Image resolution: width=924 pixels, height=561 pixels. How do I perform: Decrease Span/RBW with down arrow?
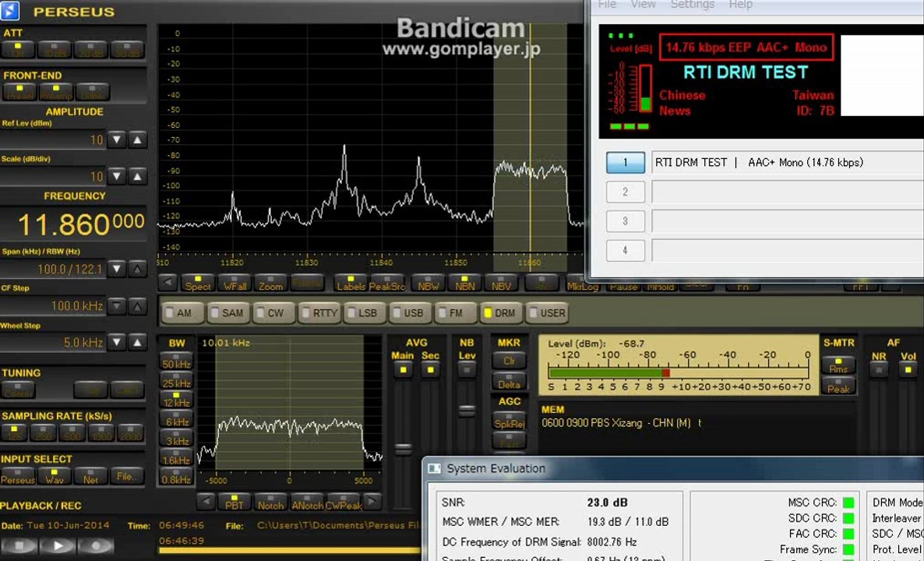(118, 270)
